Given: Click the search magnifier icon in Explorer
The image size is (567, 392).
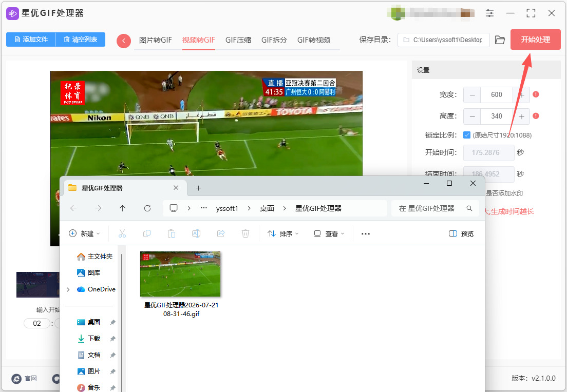Looking at the screenshot, I should pos(469,208).
